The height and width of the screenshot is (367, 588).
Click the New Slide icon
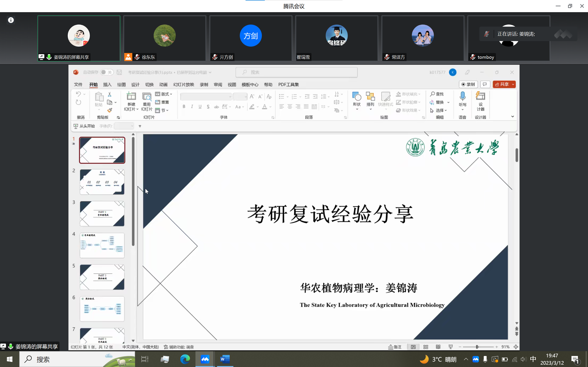(131, 97)
